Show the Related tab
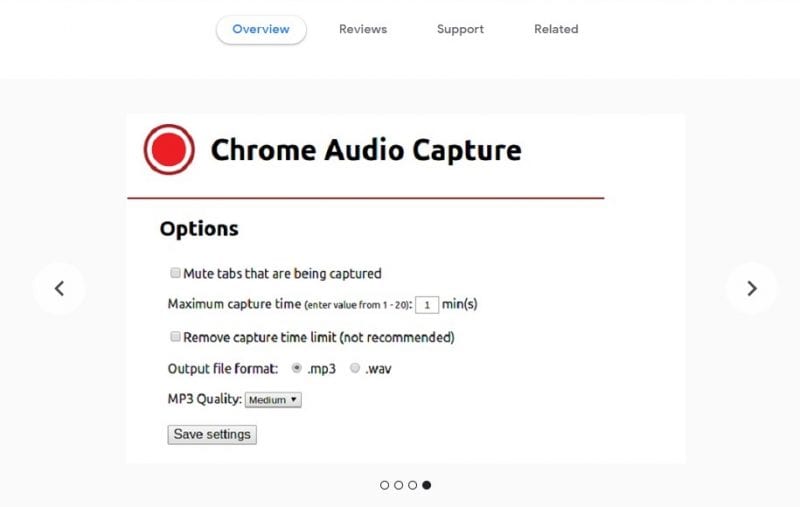This screenshot has height=507, width=800. pos(556,29)
